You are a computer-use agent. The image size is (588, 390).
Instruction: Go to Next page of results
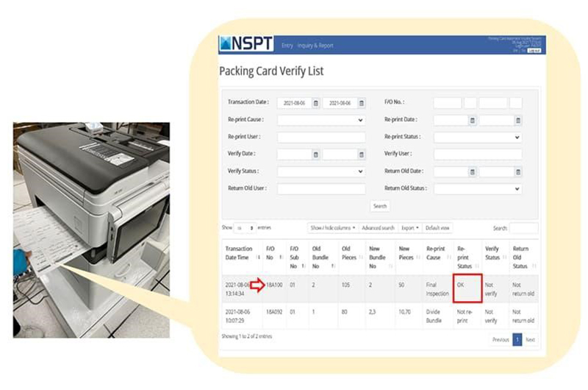(x=530, y=340)
